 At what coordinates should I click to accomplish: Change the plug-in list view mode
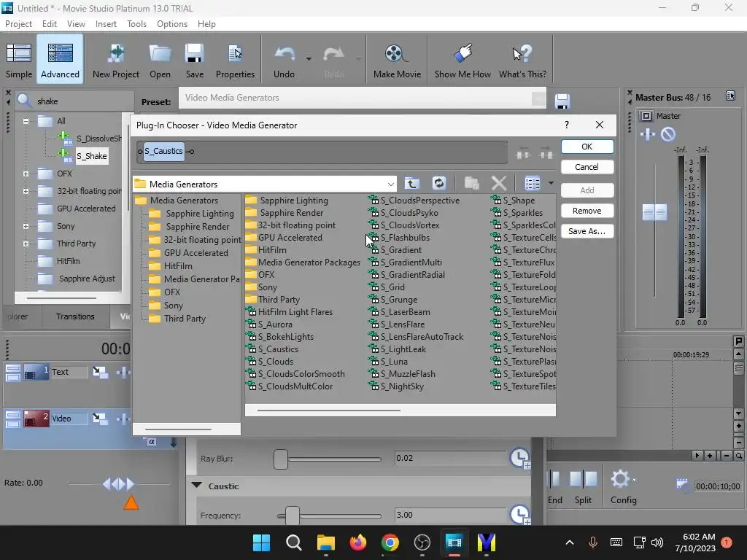coord(532,183)
